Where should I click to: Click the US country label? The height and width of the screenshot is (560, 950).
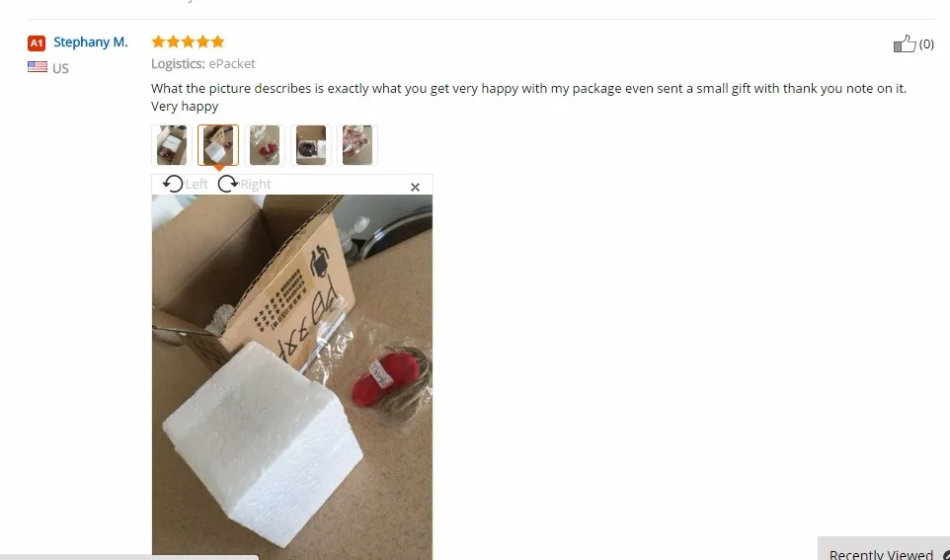(x=60, y=68)
